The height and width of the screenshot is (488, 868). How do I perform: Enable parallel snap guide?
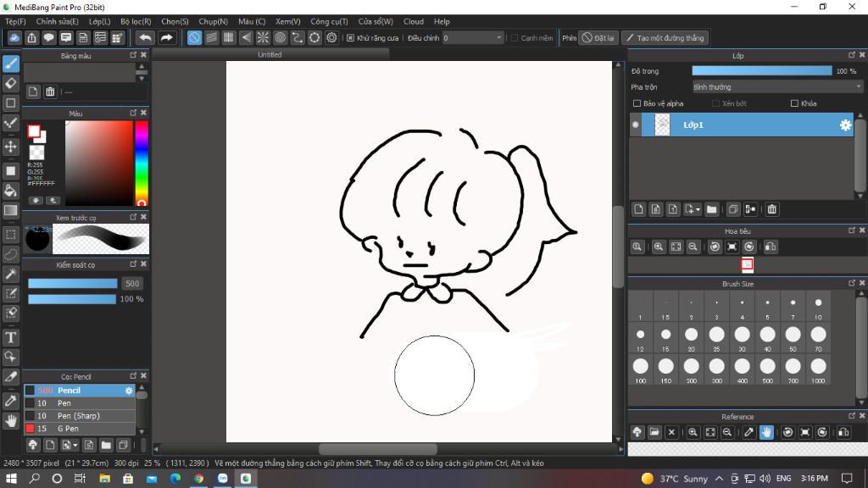211,37
